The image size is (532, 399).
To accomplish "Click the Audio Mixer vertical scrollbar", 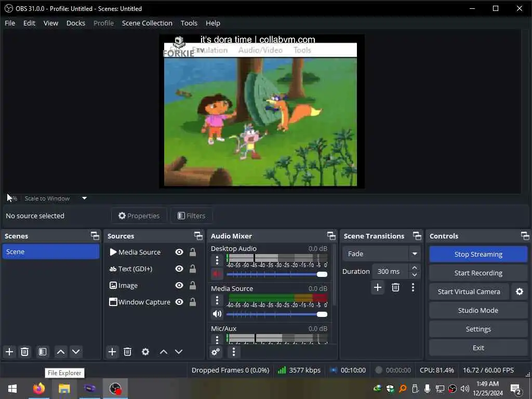I will 334,274.
